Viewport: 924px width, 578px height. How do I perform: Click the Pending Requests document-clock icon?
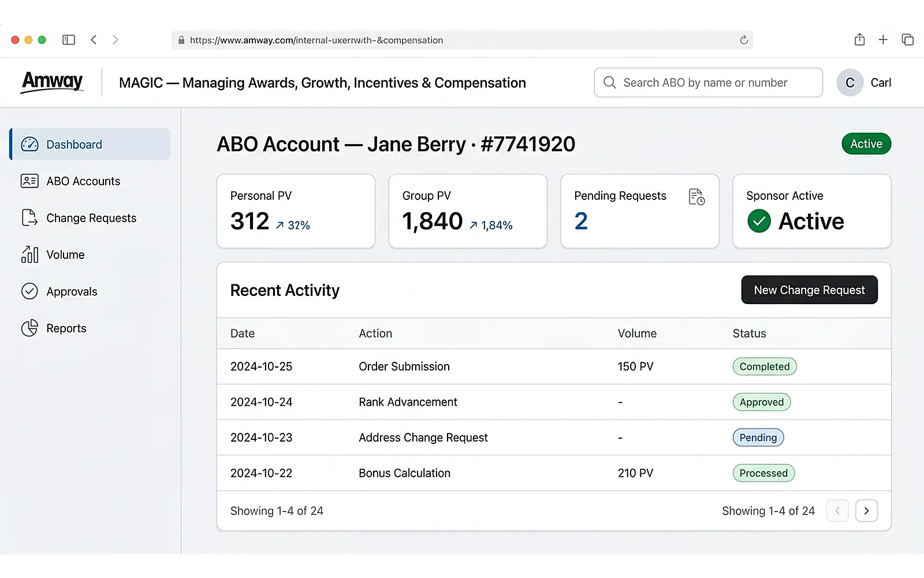(x=697, y=197)
